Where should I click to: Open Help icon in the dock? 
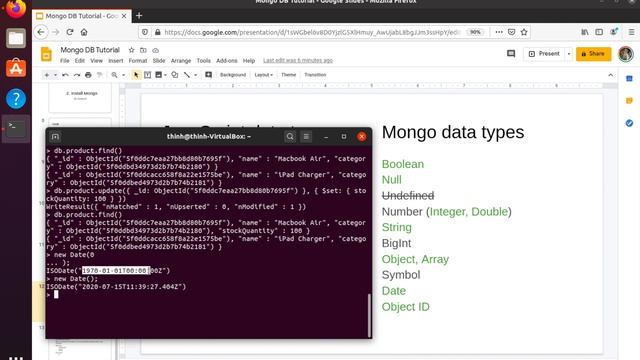tap(16, 98)
